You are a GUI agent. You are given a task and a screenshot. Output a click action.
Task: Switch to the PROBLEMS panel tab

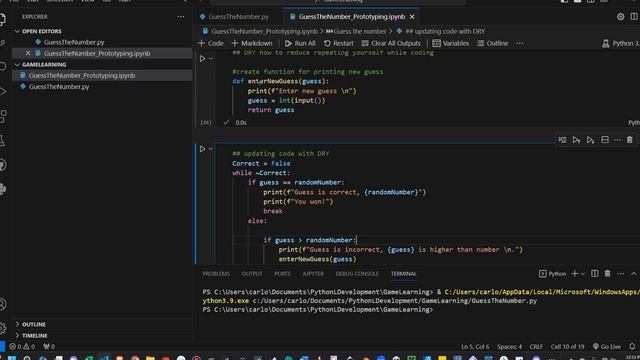(x=216, y=274)
